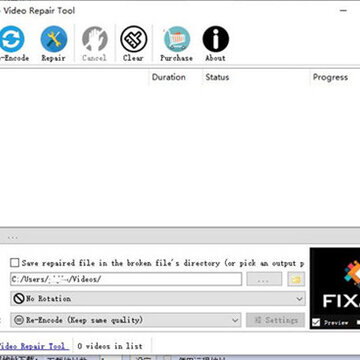Click the No Rotation dropdown arrow
Viewport: 360px width, 360px height.
click(299, 299)
